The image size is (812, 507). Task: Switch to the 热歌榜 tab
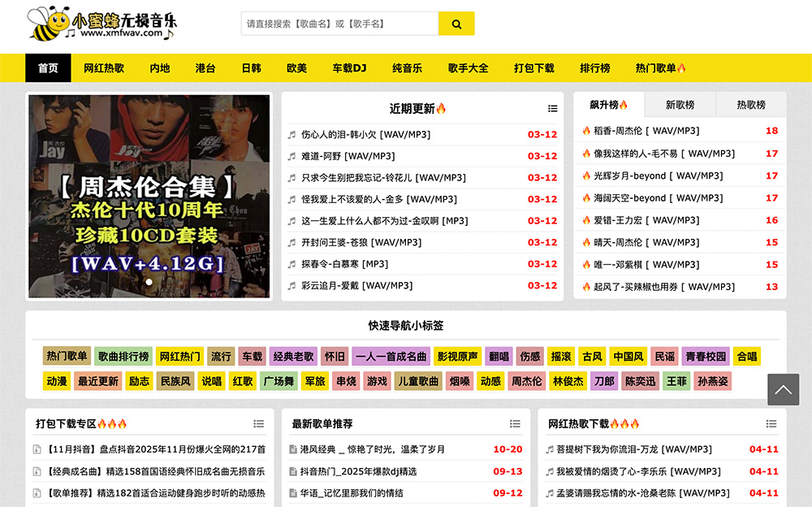pyautogui.click(x=750, y=105)
